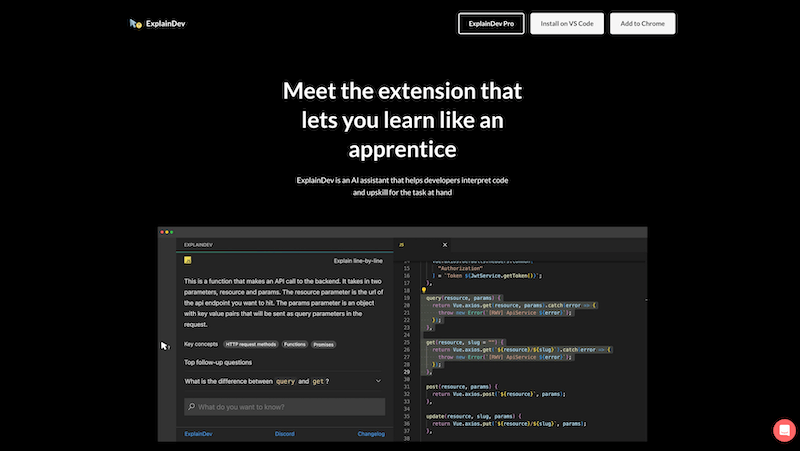Viewport: 800px width, 451px height.
Task: Click Add to Chrome button
Action: tap(642, 23)
